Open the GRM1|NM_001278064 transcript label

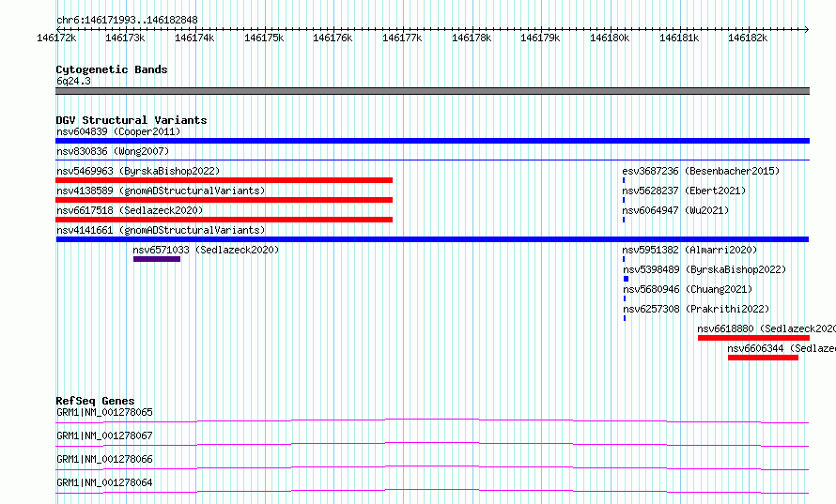[104, 482]
